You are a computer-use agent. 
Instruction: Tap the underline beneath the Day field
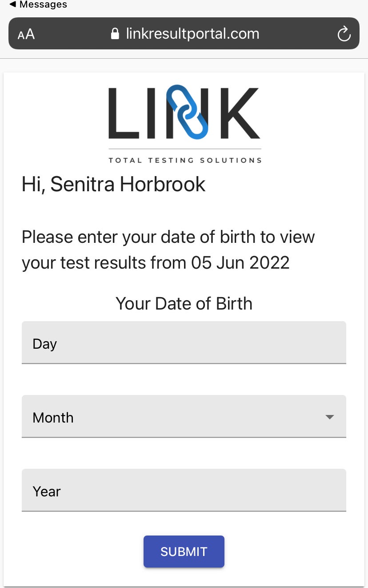coord(184,364)
